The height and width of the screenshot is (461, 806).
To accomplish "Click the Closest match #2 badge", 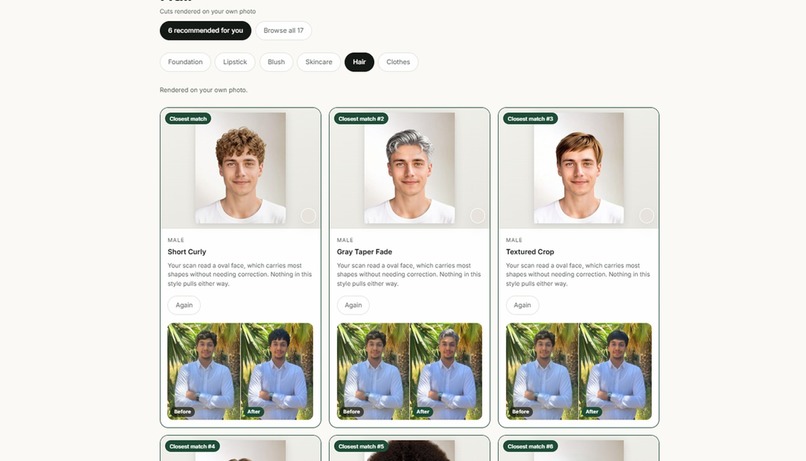I will coord(361,119).
